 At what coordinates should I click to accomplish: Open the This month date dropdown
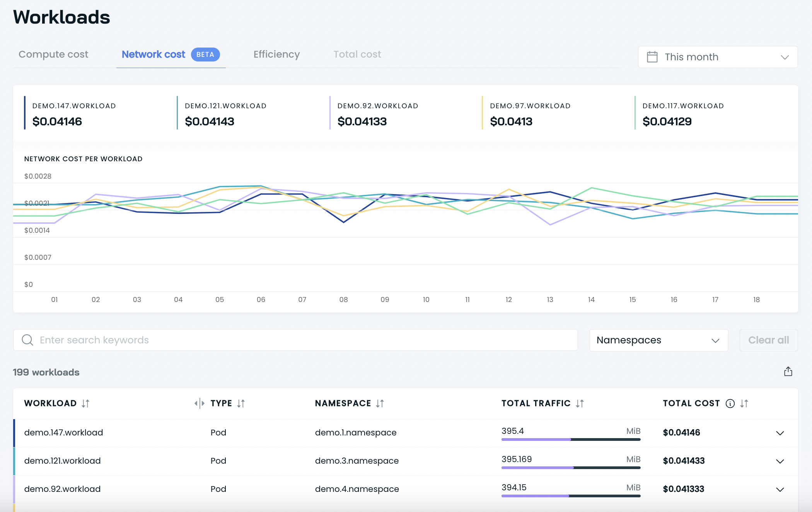(x=718, y=57)
